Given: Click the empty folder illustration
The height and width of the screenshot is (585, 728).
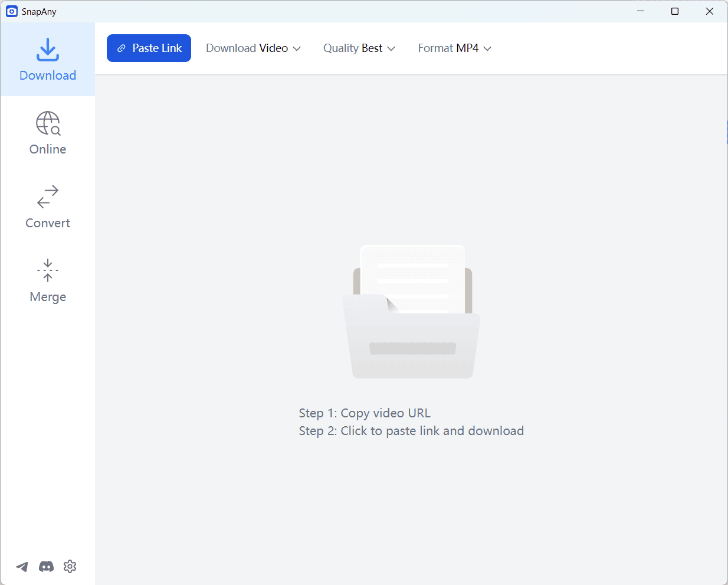Looking at the screenshot, I should (x=412, y=312).
